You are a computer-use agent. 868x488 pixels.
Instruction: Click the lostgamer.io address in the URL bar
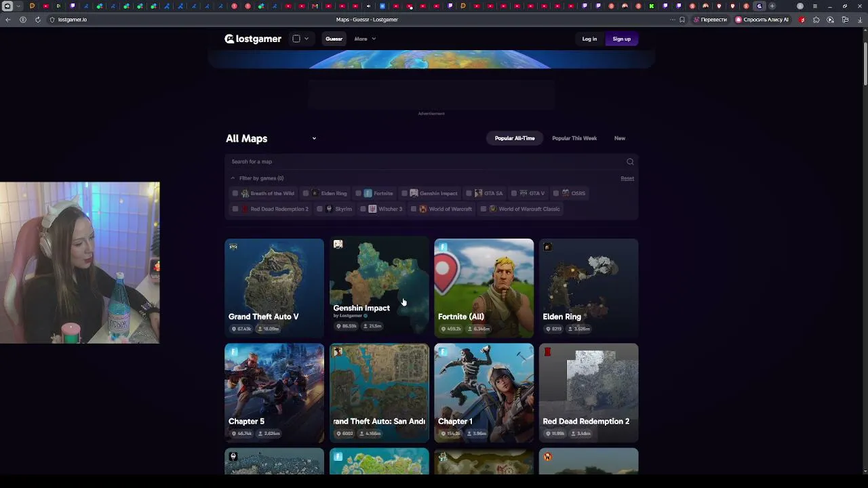tap(72, 20)
